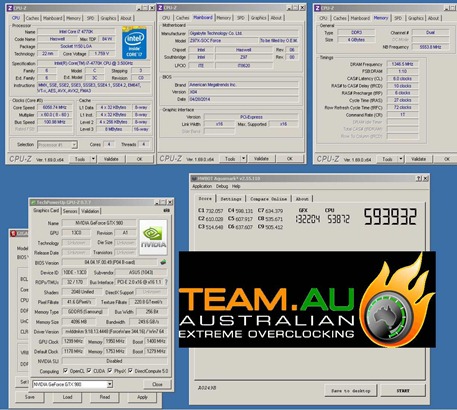The image size is (457, 410).
Task: Switch to Mainboard tab in CPU window
Action: click(x=53, y=18)
